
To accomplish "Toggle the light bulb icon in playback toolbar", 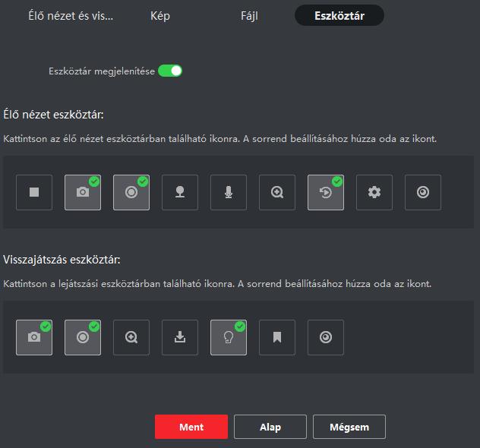I will (229, 338).
